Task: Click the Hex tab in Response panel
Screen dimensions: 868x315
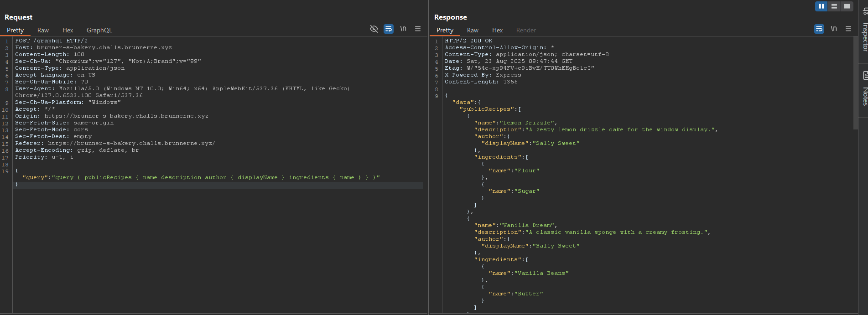Action: [x=497, y=30]
